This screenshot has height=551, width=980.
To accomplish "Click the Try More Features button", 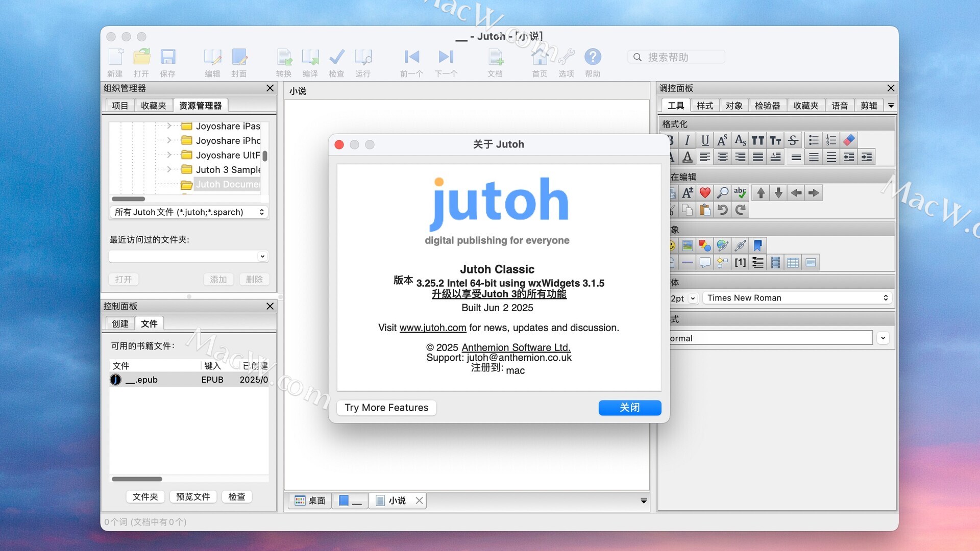I will [386, 408].
